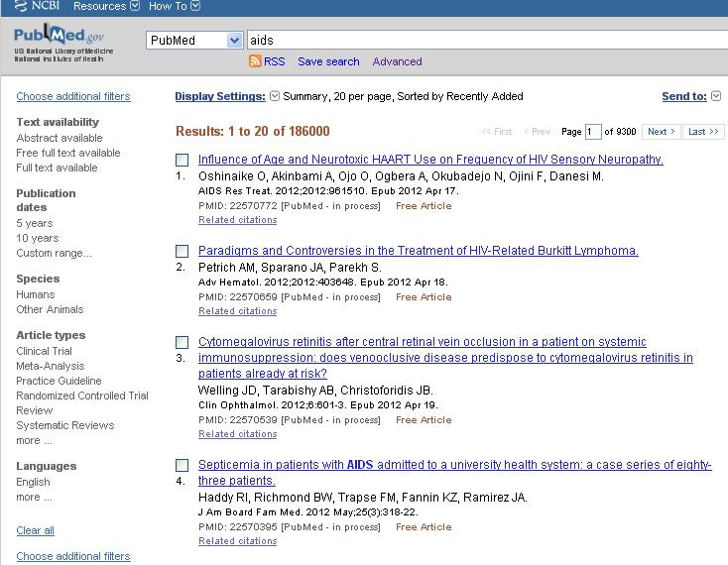Jump to the Last results page
Screen dimensions: 728x565
point(703,132)
